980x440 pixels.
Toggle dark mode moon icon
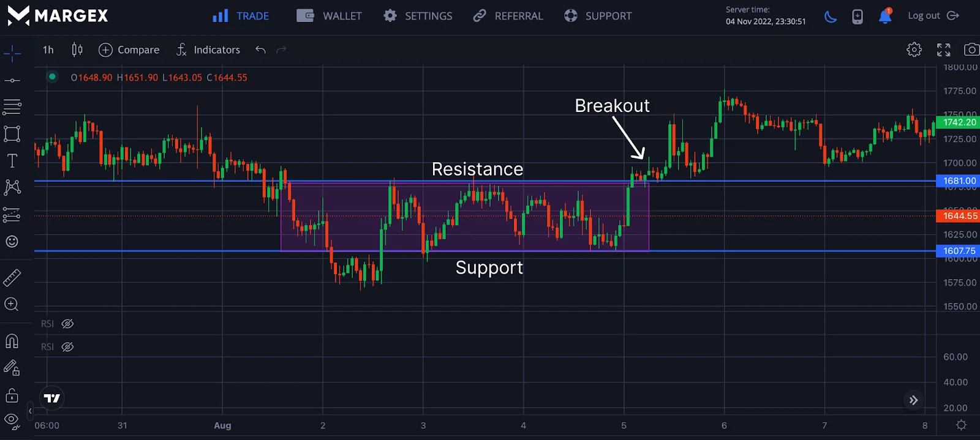(x=831, y=17)
